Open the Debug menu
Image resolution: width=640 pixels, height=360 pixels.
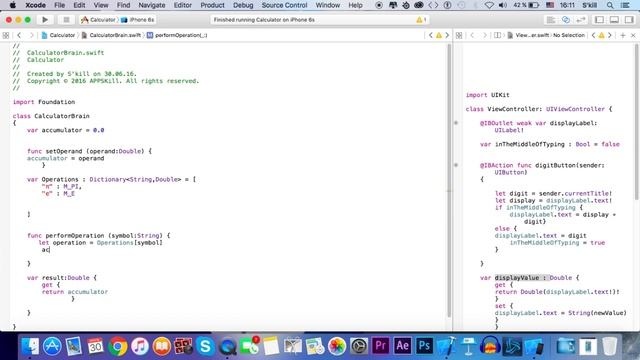point(243,5)
